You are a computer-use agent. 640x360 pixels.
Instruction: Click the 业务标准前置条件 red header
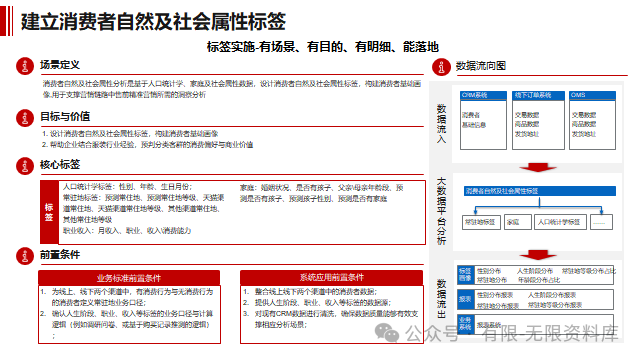[x=129, y=278]
